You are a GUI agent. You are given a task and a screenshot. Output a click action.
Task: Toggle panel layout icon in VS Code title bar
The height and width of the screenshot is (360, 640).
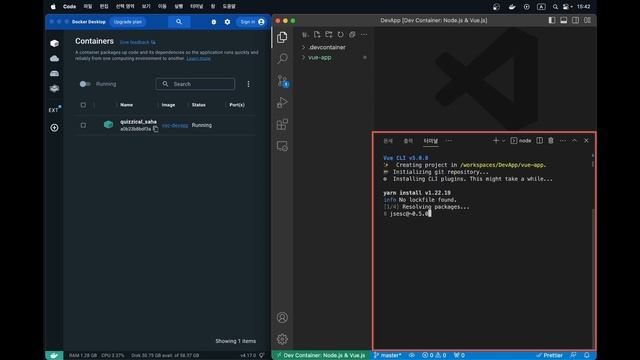(564, 20)
